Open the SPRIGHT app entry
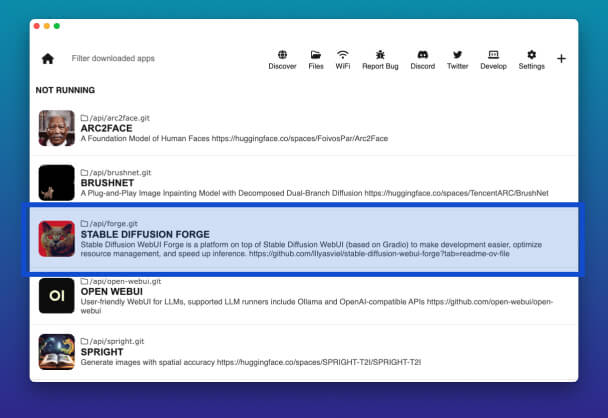Screen dimensions: 608x418 click(102, 352)
